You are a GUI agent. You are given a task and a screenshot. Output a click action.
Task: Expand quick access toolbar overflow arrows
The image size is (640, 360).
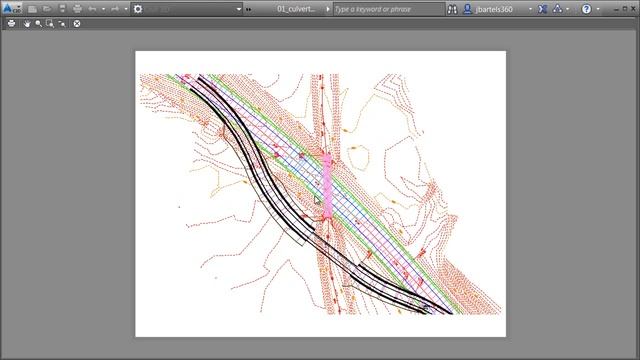[x=249, y=9]
